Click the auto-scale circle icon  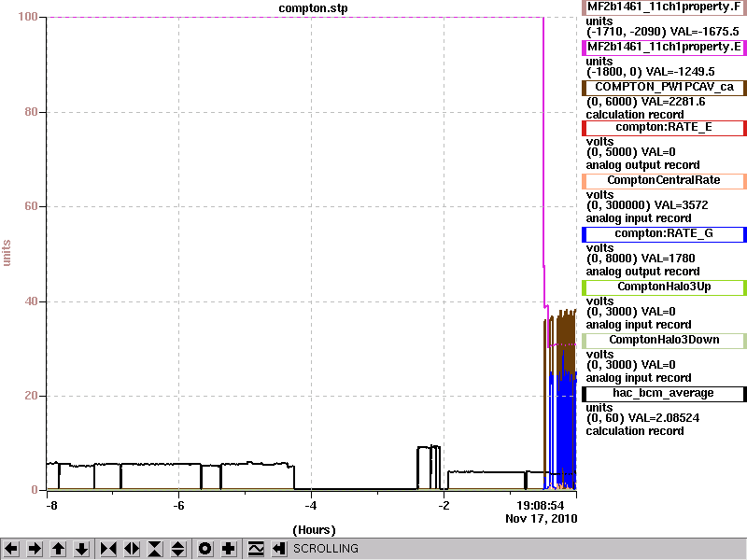[x=204, y=549]
